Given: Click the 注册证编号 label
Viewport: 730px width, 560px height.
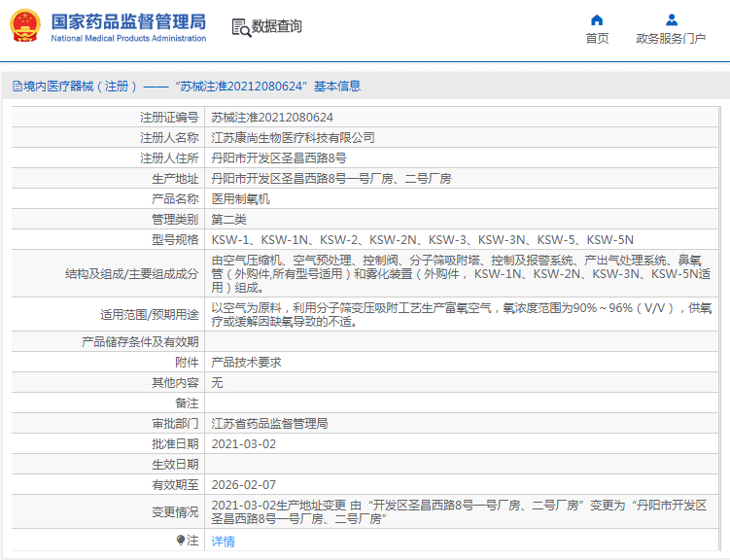Looking at the screenshot, I should [169, 118].
